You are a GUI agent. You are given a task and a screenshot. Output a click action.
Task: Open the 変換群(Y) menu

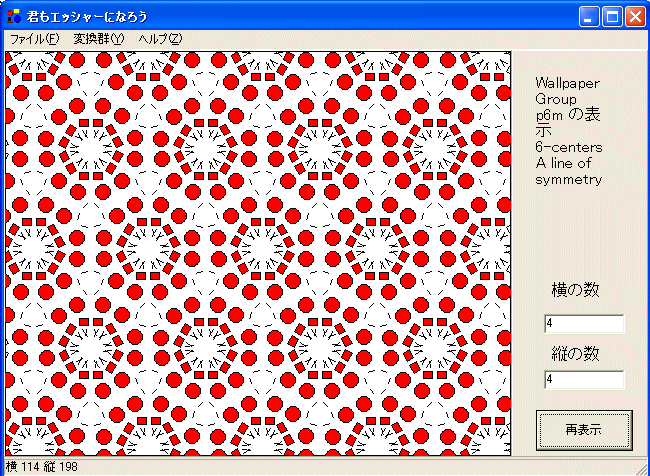pyautogui.click(x=99, y=39)
